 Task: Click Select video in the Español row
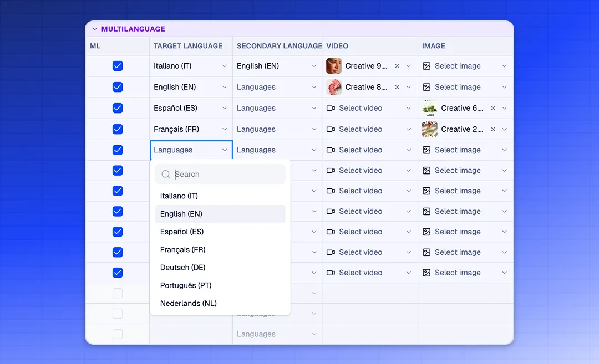click(361, 108)
